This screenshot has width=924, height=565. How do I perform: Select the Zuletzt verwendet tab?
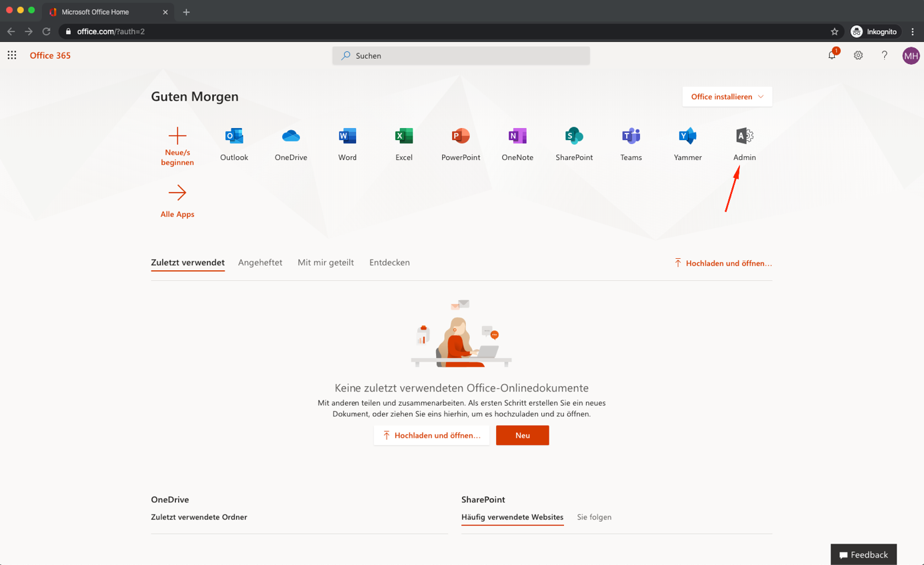point(188,263)
